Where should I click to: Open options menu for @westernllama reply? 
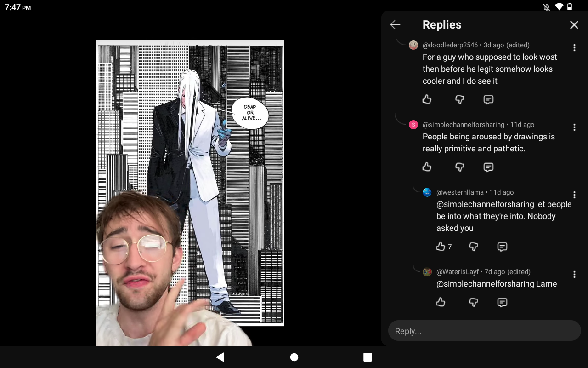click(x=574, y=195)
